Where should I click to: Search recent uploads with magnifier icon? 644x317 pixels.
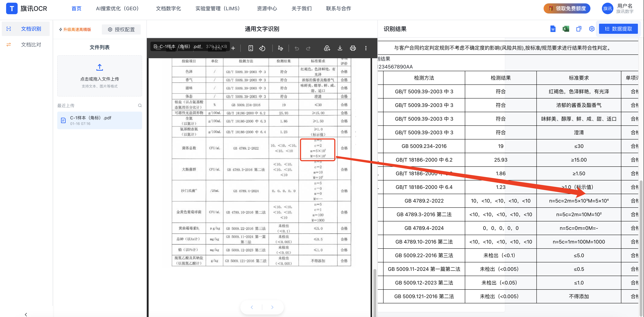tap(140, 105)
